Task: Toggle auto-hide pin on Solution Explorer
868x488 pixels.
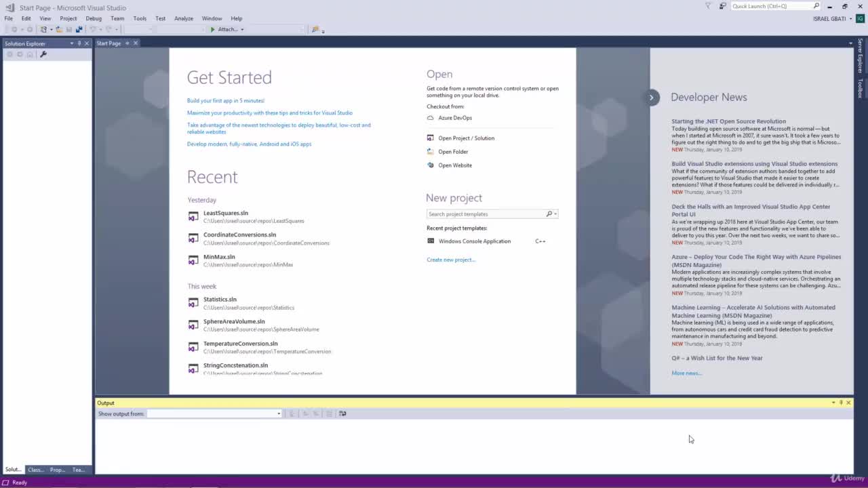Action: pyautogui.click(x=79, y=43)
